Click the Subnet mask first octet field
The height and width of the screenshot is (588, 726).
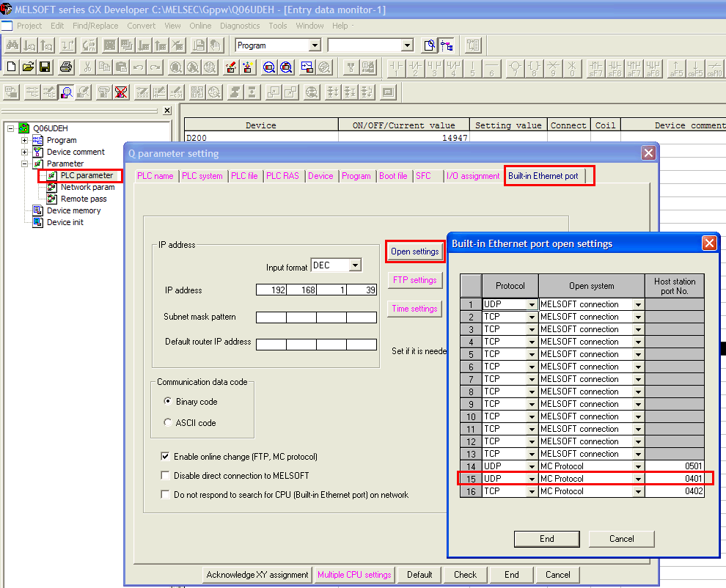(x=271, y=317)
